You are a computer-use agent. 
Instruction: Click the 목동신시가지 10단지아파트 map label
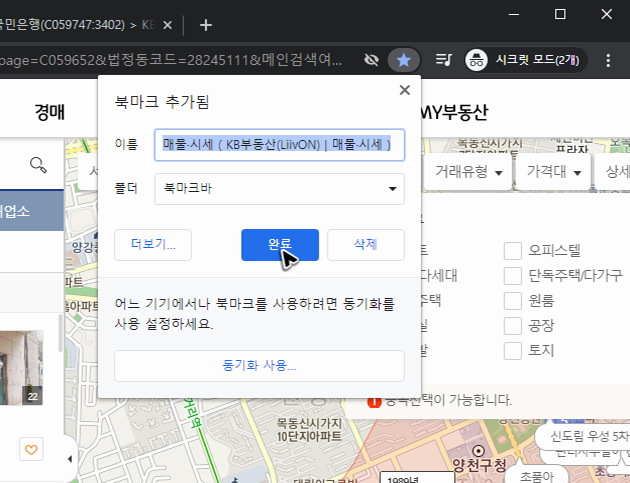click(309, 430)
